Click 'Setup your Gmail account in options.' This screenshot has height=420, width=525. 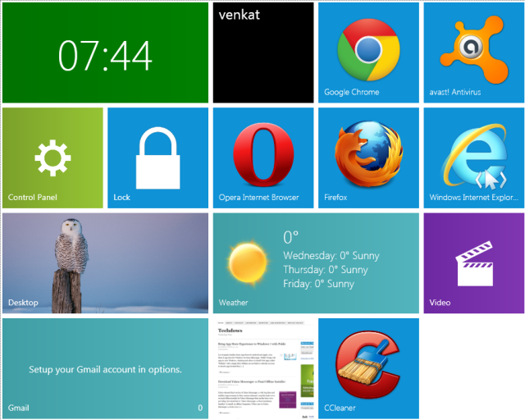point(105,369)
